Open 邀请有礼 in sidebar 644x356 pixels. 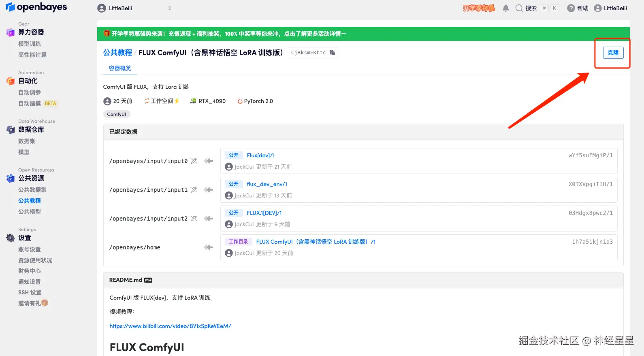33,303
